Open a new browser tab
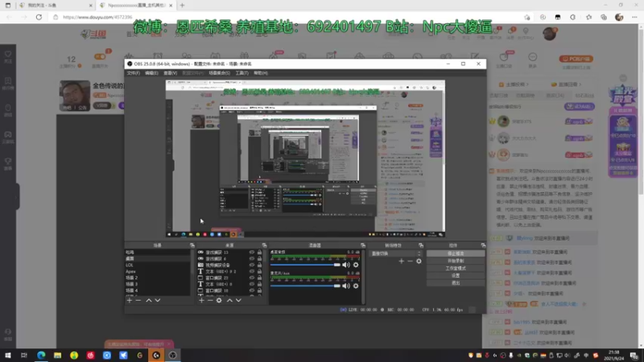Image resolution: width=644 pixels, height=362 pixels. (x=183, y=6)
